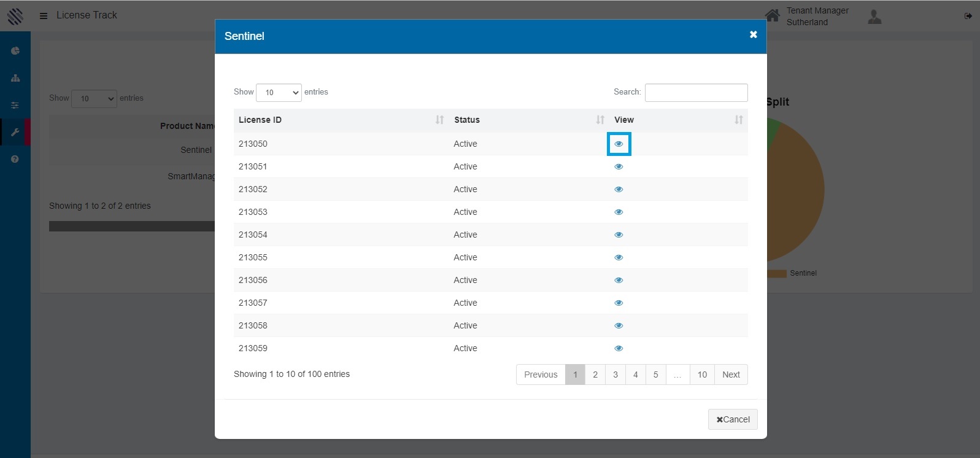This screenshot has height=458, width=980.
Task: Click the Search input field
Action: pyautogui.click(x=696, y=93)
